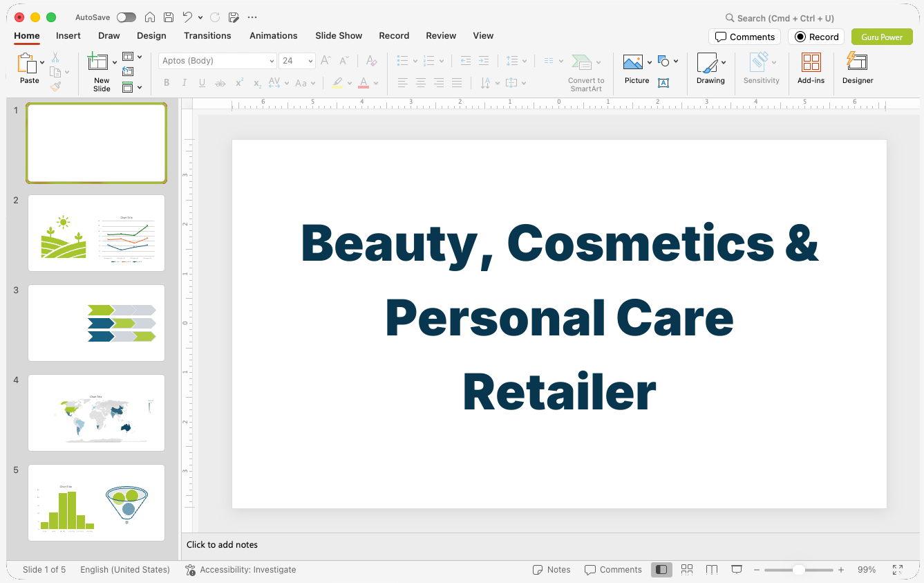Image resolution: width=924 pixels, height=583 pixels.
Task: Click the Format Painter brush icon
Action: point(55,86)
